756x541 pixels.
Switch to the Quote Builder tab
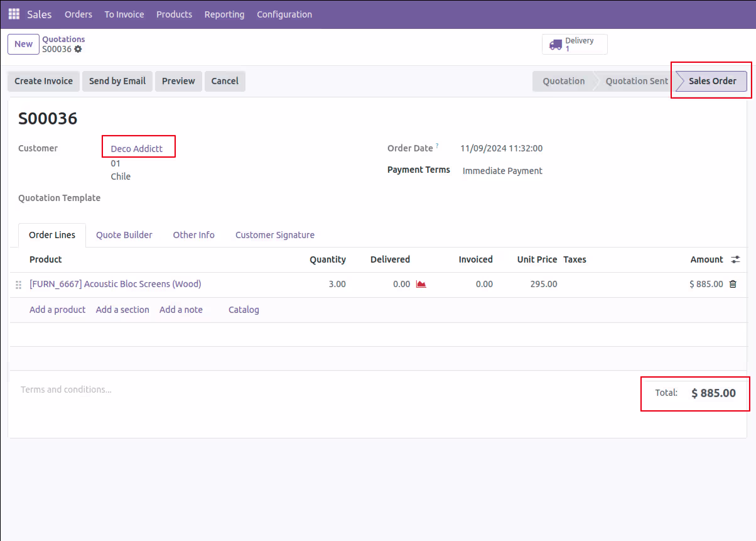tap(124, 235)
